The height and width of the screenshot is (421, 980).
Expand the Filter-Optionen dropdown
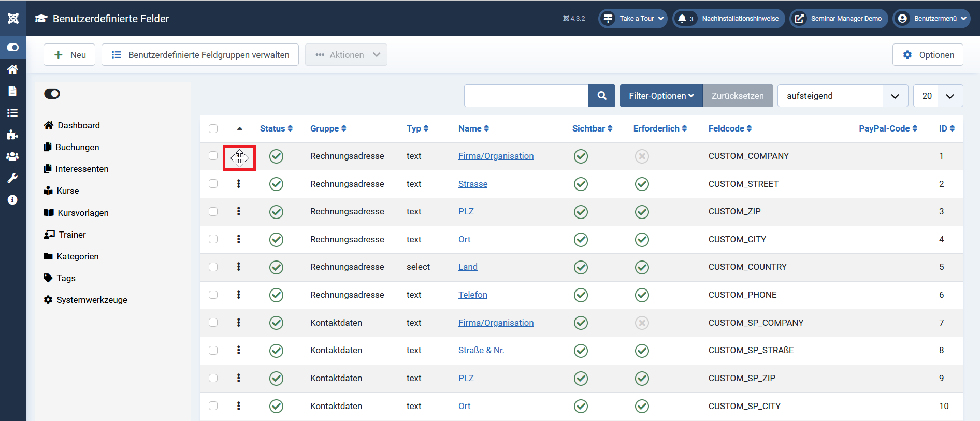661,96
